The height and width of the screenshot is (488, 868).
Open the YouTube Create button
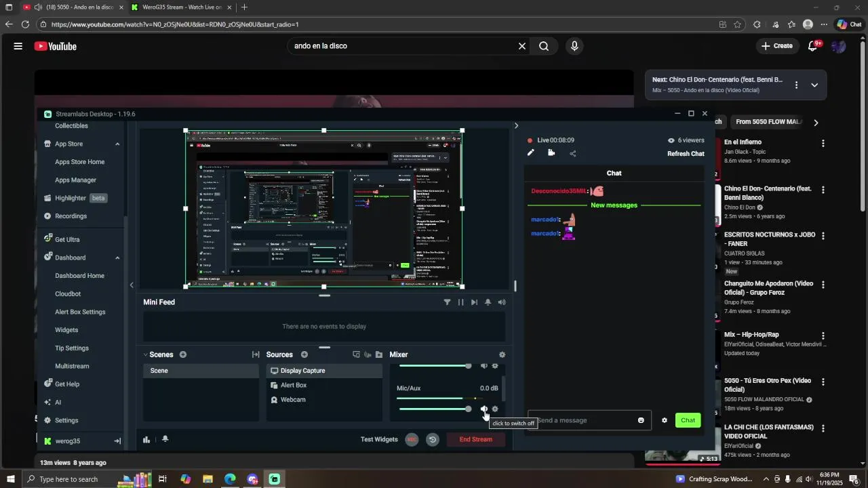tap(777, 46)
